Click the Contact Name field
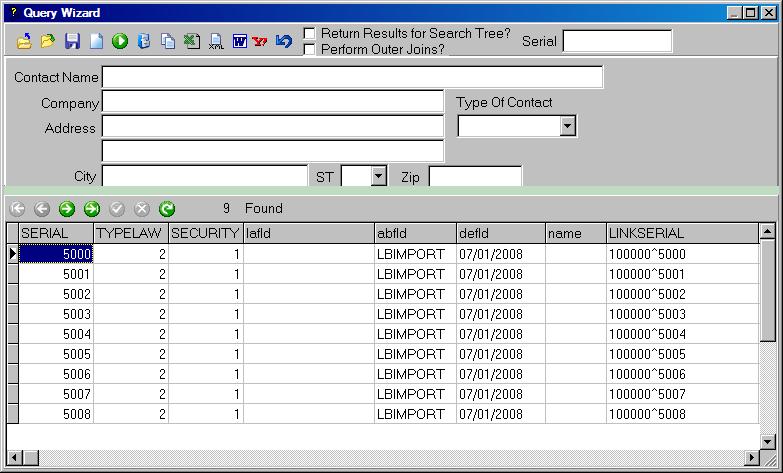 tap(352, 77)
